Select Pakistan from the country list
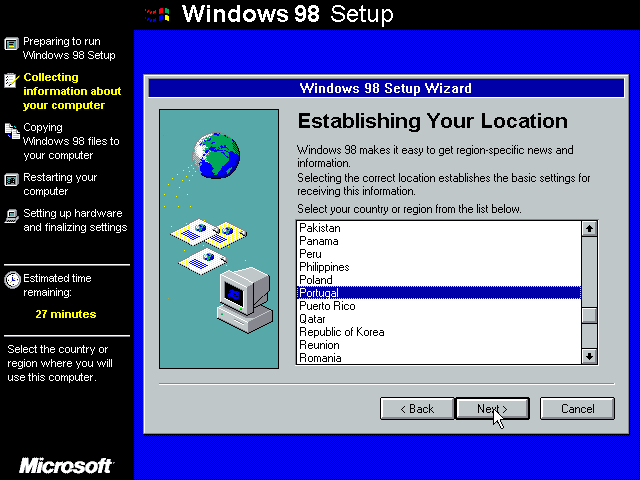Image resolution: width=640 pixels, height=480 pixels. coord(320,228)
